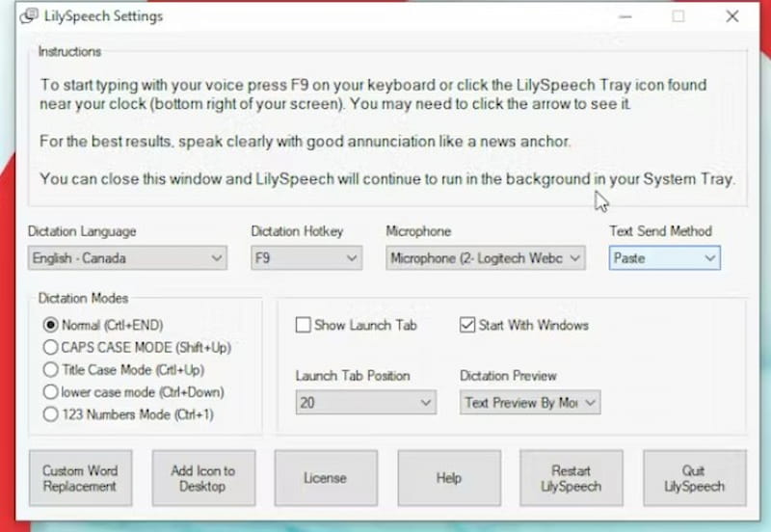Enable the Show Launch Tab checkbox
Screen dimensions: 771x532
pyautogui.click(x=303, y=325)
